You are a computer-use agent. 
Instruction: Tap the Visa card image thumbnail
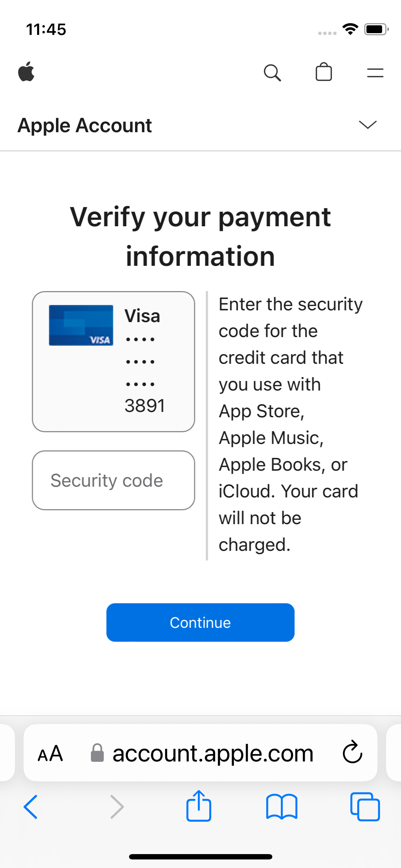81,325
